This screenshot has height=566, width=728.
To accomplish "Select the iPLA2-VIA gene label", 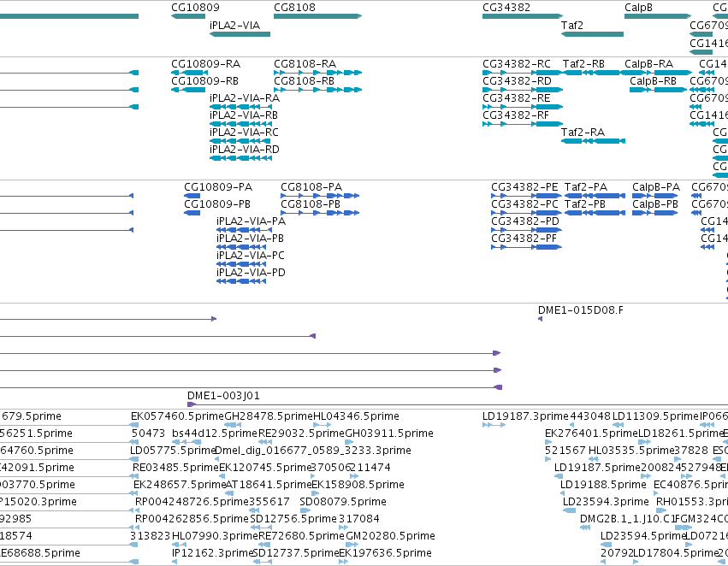I will [x=234, y=25].
